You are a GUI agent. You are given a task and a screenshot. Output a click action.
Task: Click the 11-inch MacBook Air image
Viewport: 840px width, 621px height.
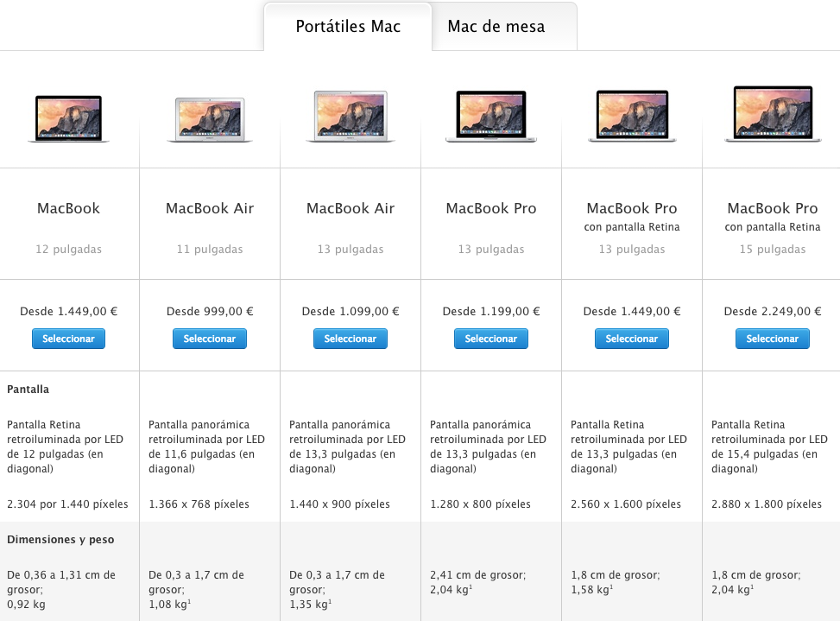pyautogui.click(x=210, y=119)
